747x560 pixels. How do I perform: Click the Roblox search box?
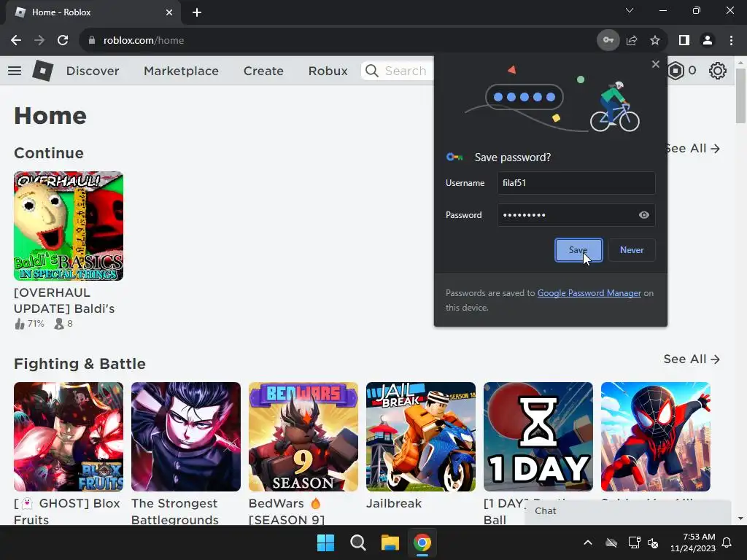click(398, 71)
